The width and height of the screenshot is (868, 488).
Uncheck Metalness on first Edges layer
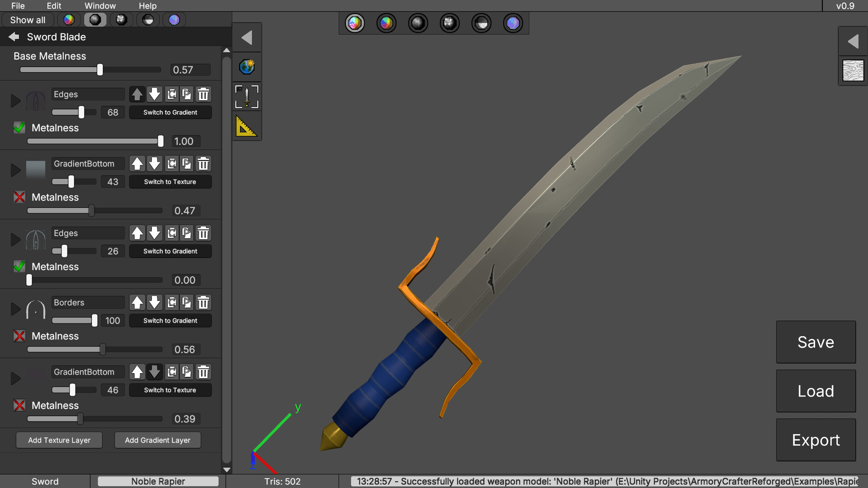click(19, 128)
